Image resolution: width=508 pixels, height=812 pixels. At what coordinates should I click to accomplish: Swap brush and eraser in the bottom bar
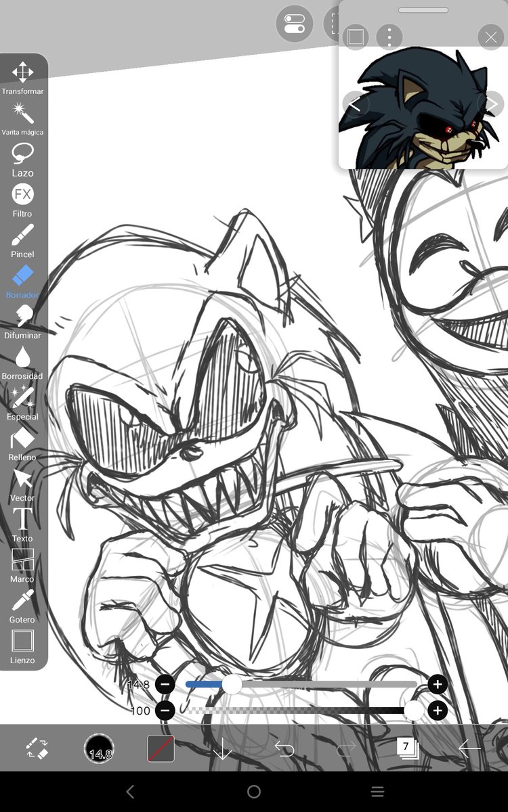(37, 748)
